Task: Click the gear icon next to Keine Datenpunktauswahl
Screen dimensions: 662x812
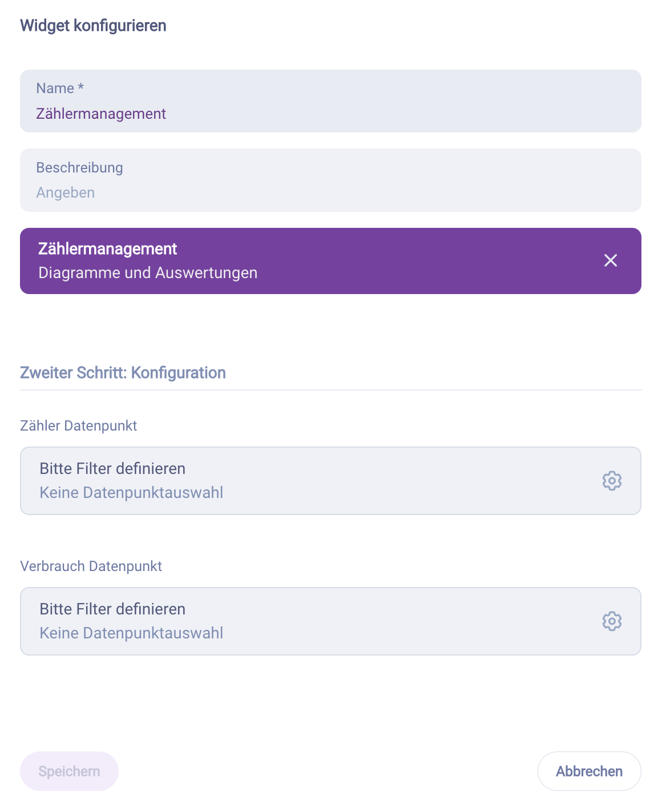Action: pos(612,480)
